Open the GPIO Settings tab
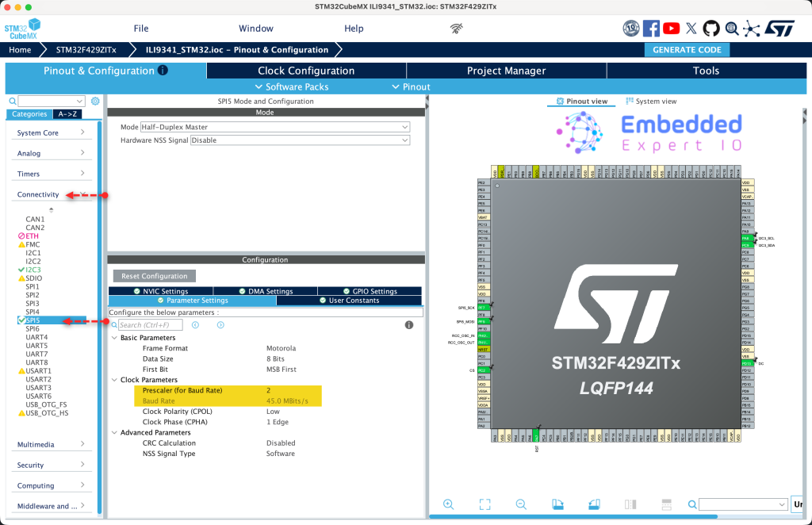This screenshot has width=812, height=525. pyautogui.click(x=370, y=291)
